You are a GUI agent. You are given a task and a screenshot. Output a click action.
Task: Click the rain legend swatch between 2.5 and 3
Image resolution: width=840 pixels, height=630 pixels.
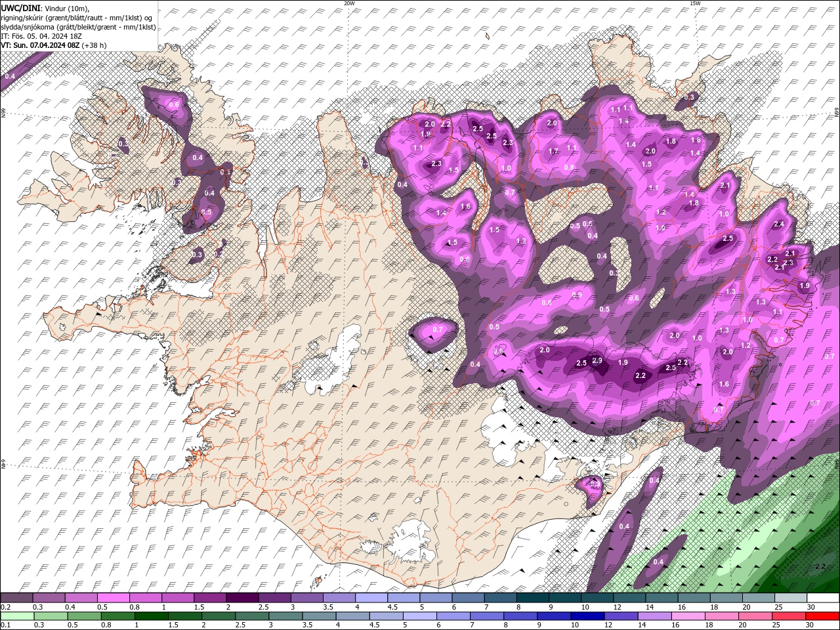[x=252, y=616]
